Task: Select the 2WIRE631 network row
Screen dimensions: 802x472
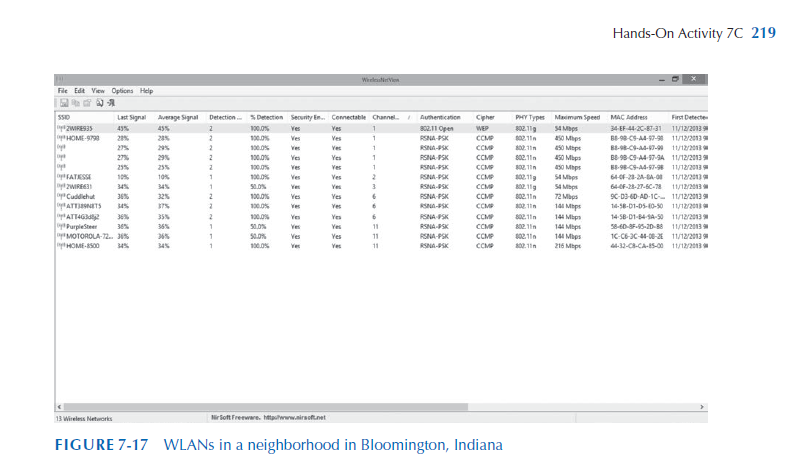Action: (x=382, y=187)
